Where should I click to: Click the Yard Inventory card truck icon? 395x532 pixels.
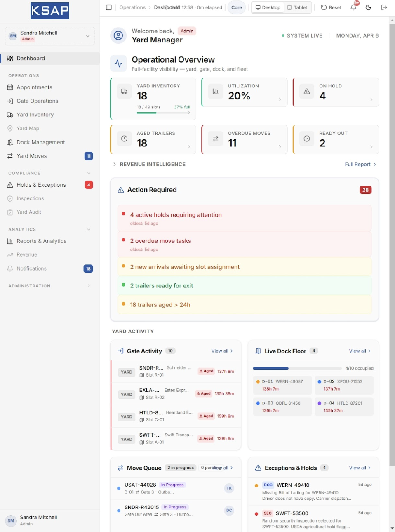pyautogui.click(x=124, y=91)
